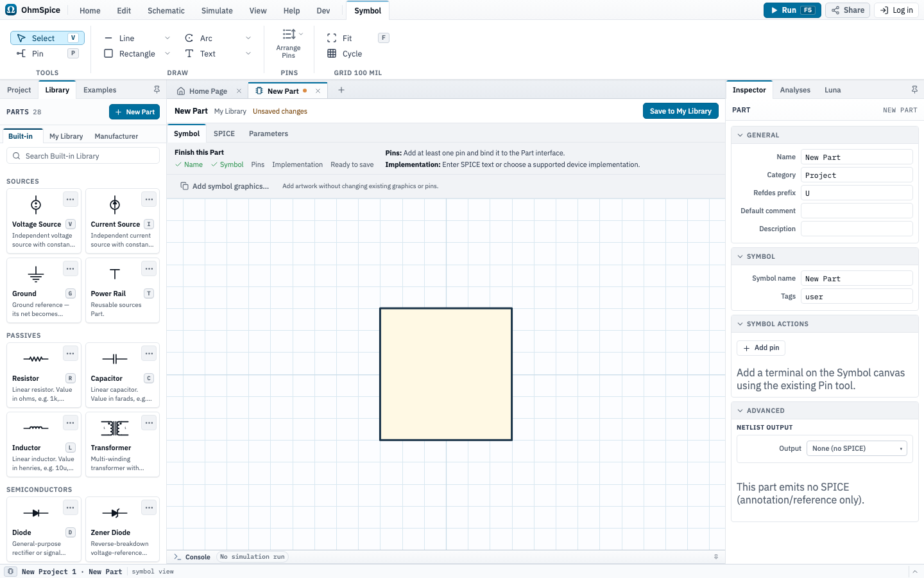Viewport: 924px width, 578px height.
Task: Open the Rectangle tool variants dropdown
Action: coord(167,54)
